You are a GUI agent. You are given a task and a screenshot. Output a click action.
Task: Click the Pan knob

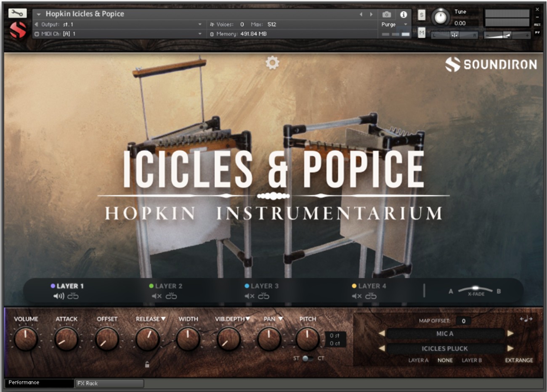pyautogui.click(x=269, y=339)
